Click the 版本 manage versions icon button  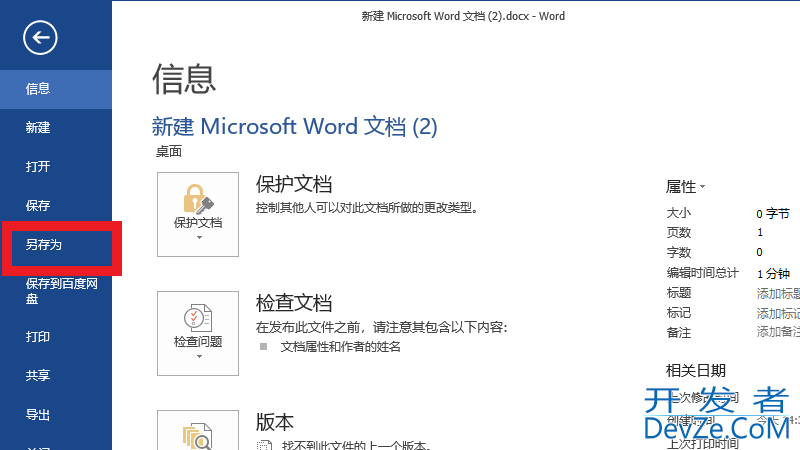198,430
